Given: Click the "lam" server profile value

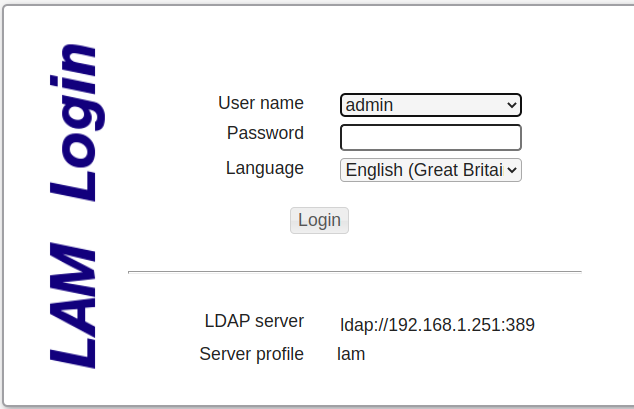Looking at the screenshot, I should point(351,354).
